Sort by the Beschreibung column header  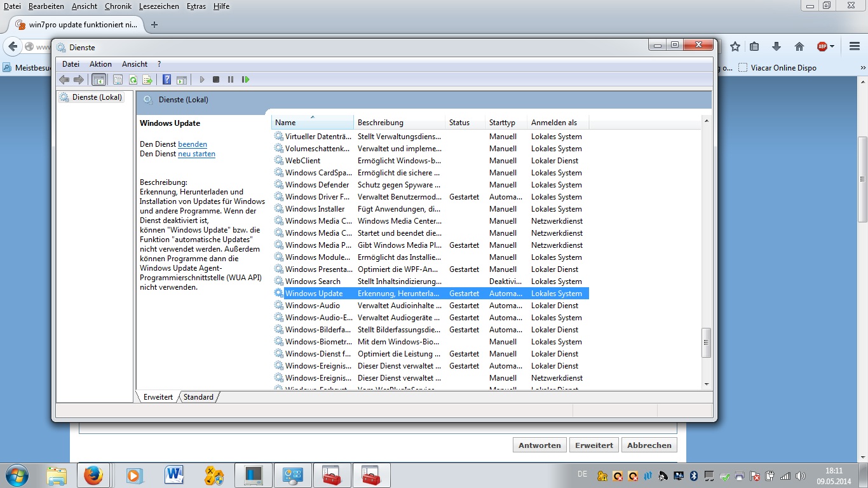[x=399, y=122]
